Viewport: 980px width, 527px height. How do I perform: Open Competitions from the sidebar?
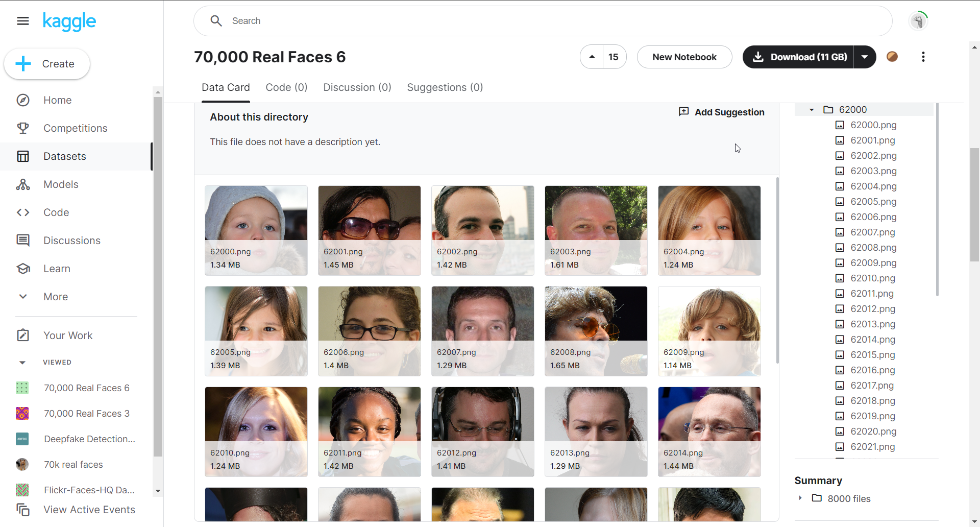(75, 128)
